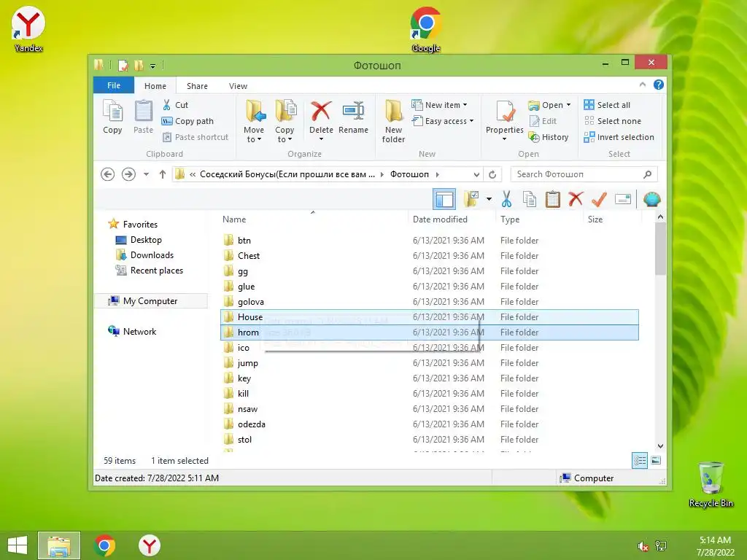The image size is (747, 560).
Task: Go up one folder level
Action: (163, 174)
